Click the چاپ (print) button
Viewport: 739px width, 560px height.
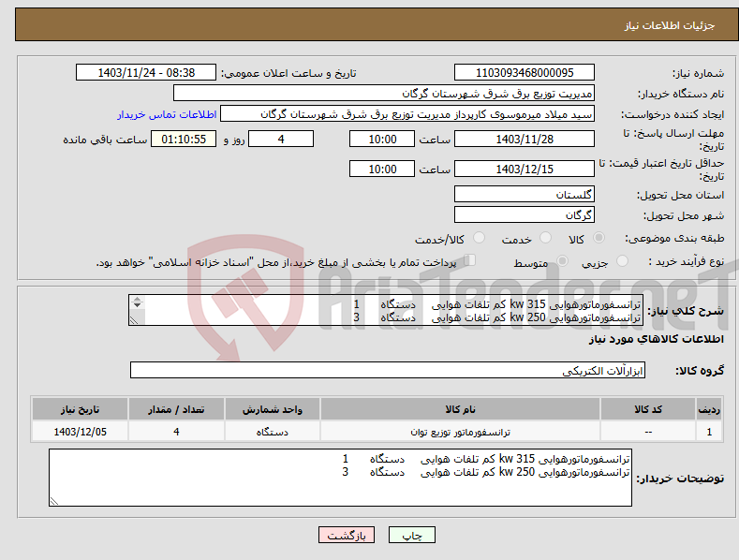[411, 535]
